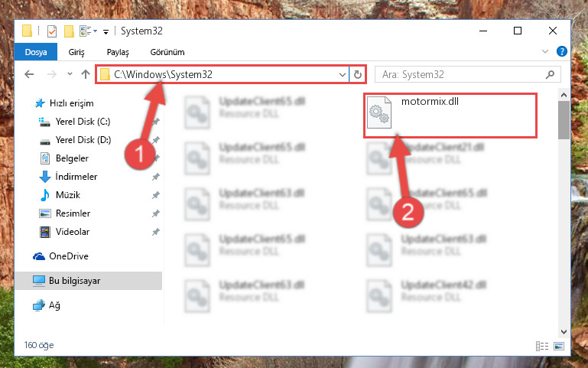The height and width of the screenshot is (368, 588).
Task: Refresh the System32 folder view
Action: click(358, 75)
